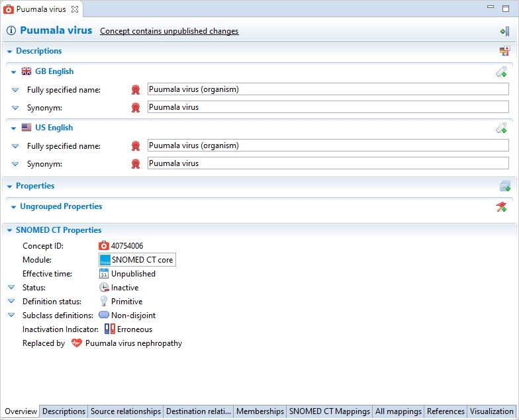
Task: Click the red seal icon beside GB Synonym
Action: pyautogui.click(x=136, y=107)
